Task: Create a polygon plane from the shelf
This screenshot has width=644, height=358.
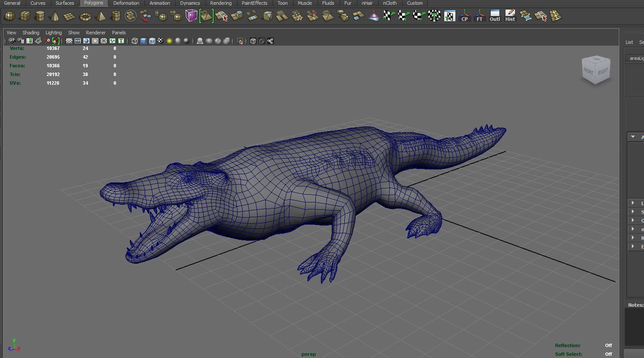Action: [69, 17]
